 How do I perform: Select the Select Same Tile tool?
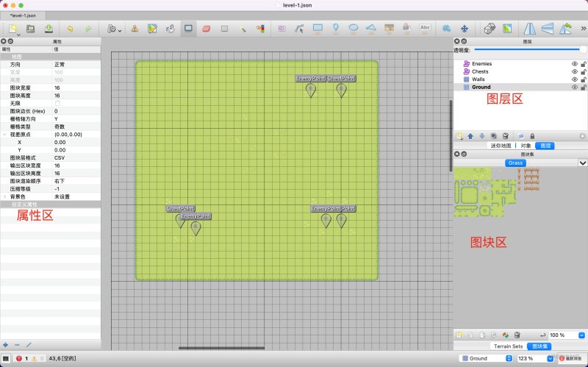click(x=260, y=29)
